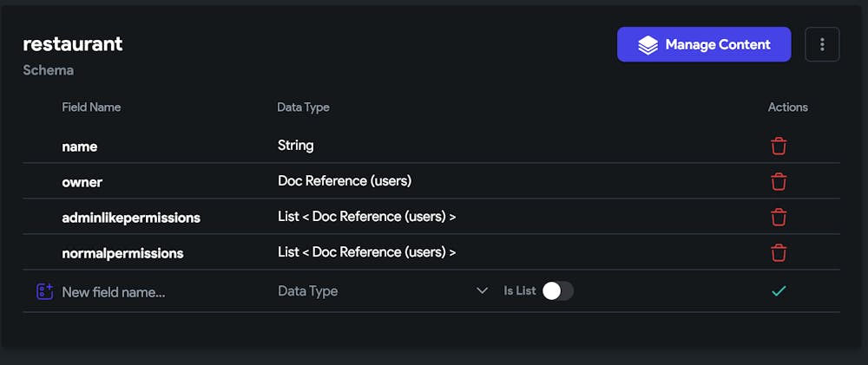Delete the name field
868x365 pixels.
tap(779, 146)
